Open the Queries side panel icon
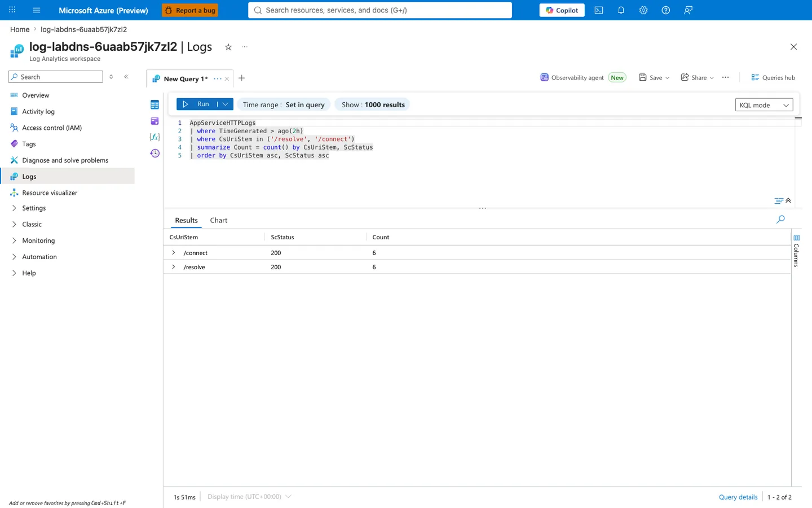The height and width of the screenshot is (508, 812). (x=155, y=121)
